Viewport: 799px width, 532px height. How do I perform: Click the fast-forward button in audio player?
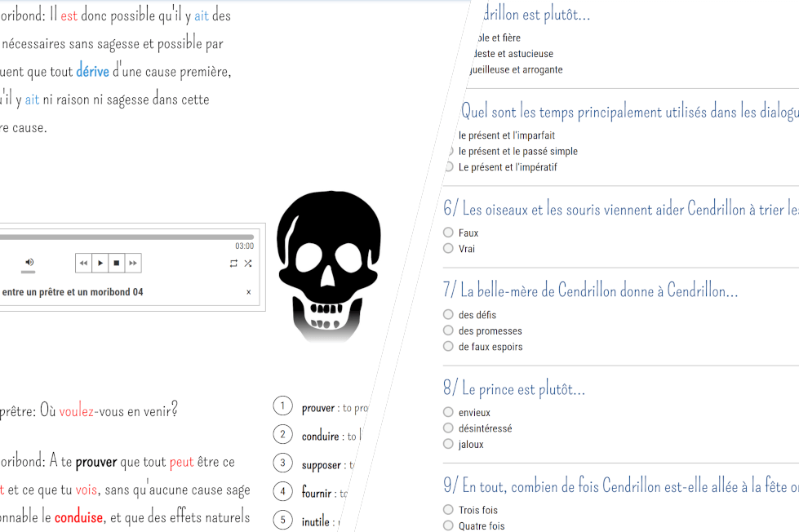[133, 263]
